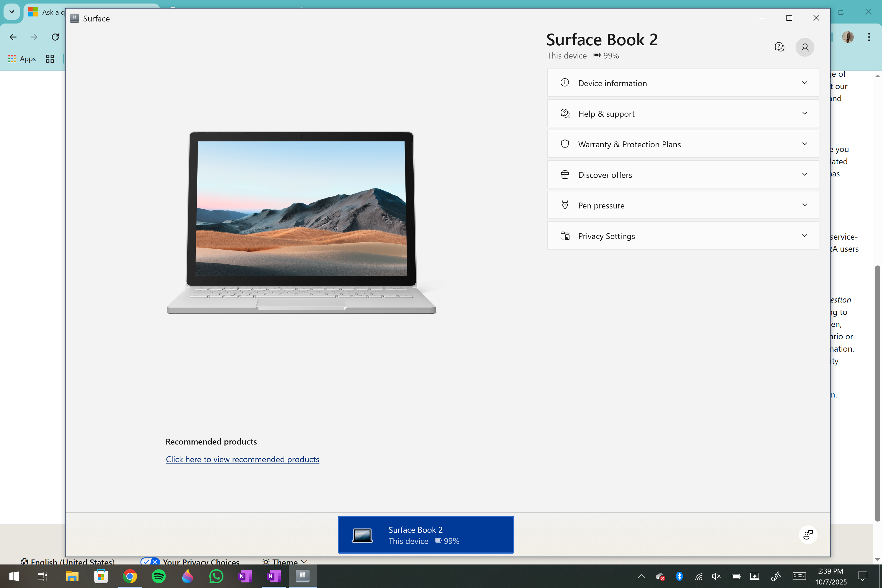Click the browser page vertical scrollbar

(x=877, y=393)
